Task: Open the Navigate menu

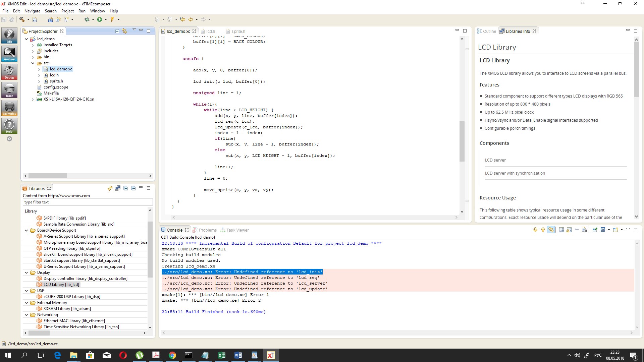Action: pyautogui.click(x=33, y=11)
